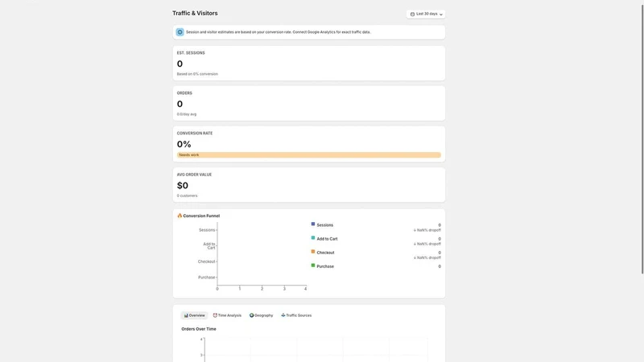The width and height of the screenshot is (644, 362).
Task: Click the CONVERSION RATE card heading
Action: coord(195,134)
